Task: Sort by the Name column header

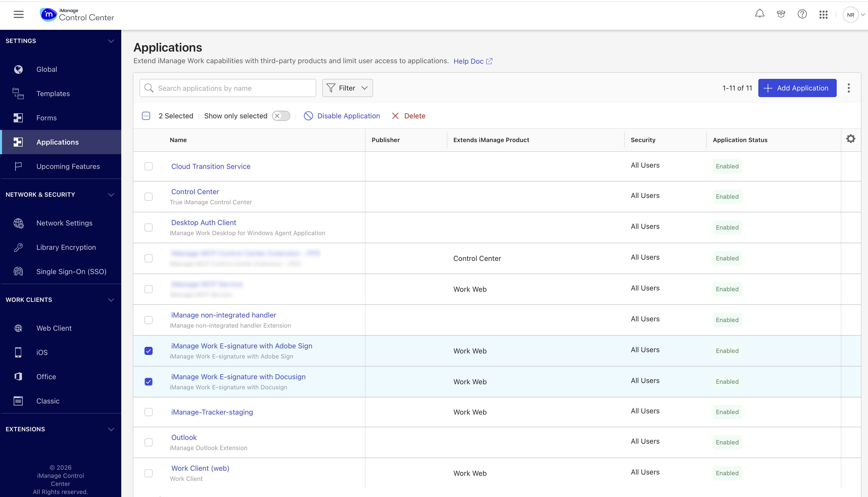Action: click(178, 140)
